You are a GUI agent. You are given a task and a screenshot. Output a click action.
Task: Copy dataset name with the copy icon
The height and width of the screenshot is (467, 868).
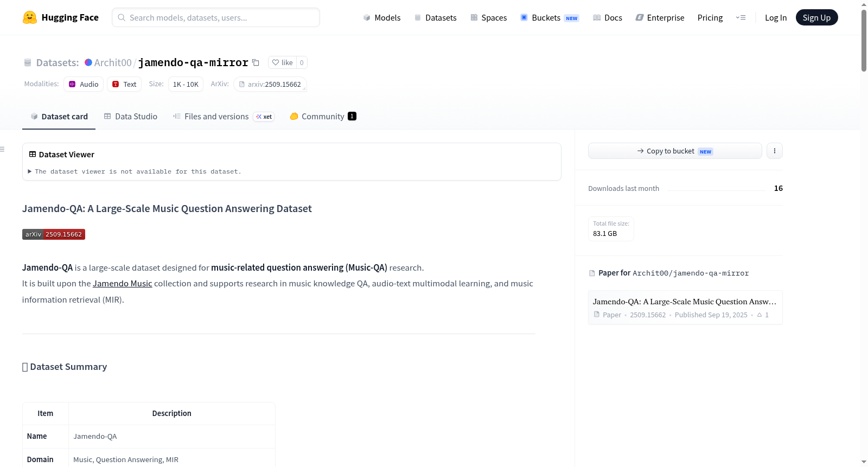pyautogui.click(x=256, y=62)
